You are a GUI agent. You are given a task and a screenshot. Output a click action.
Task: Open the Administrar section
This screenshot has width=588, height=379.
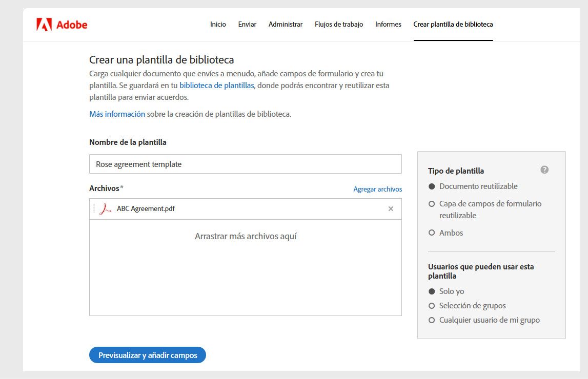pos(286,24)
